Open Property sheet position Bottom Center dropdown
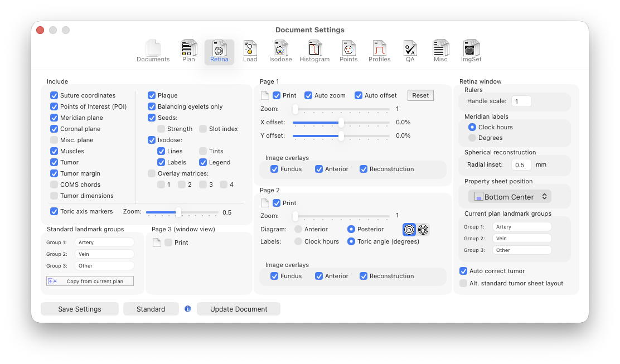The image size is (620, 364). (510, 197)
